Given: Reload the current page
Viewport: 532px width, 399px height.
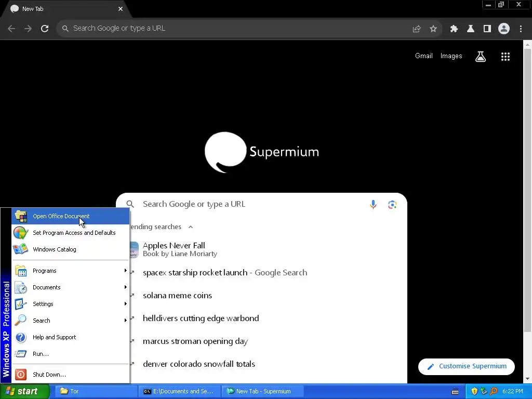Looking at the screenshot, I should pos(45,29).
